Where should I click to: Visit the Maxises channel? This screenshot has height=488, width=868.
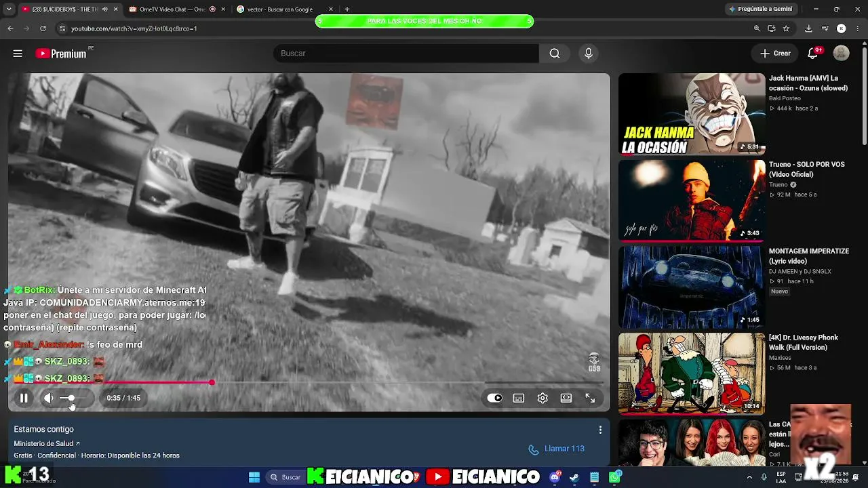point(780,358)
